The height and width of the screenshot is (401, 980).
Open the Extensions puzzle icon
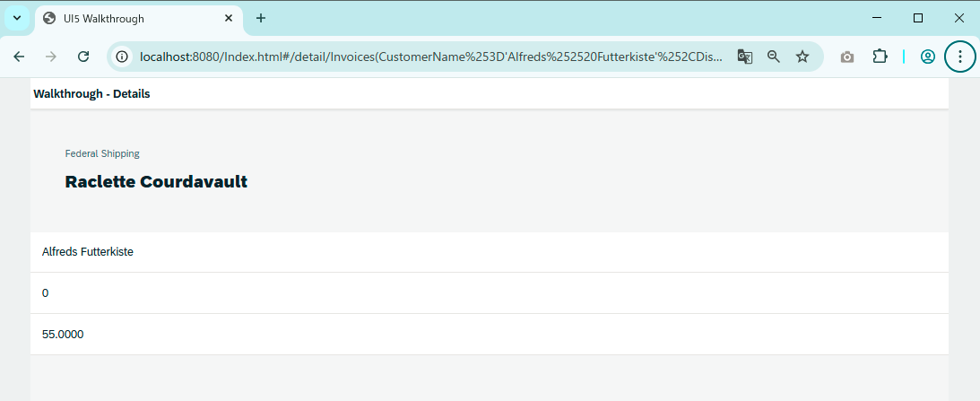tap(880, 57)
